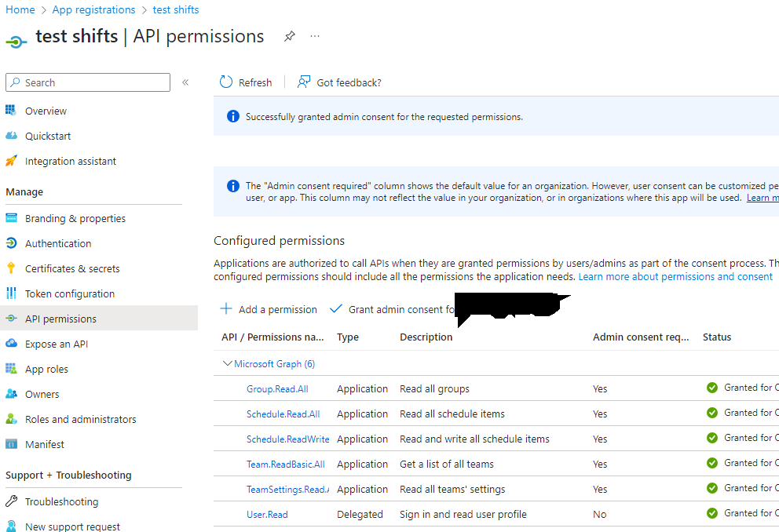Image resolution: width=779 pixels, height=532 pixels.
Task: Go to App roles in sidebar
Action: coord(46,369)
